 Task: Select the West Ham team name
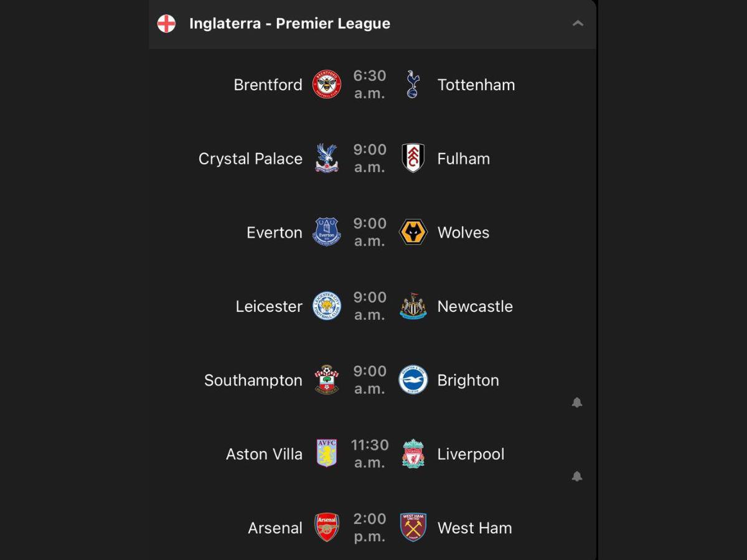[474, 528]
